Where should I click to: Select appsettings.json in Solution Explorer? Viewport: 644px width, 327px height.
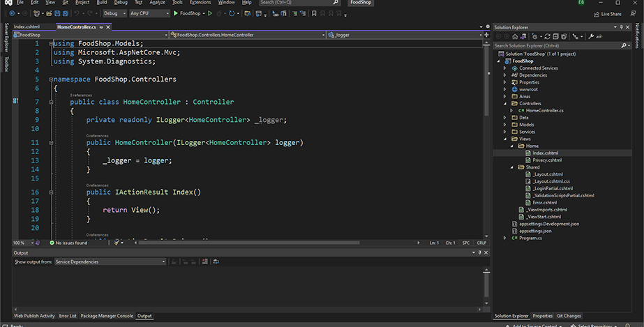point(536,231)
